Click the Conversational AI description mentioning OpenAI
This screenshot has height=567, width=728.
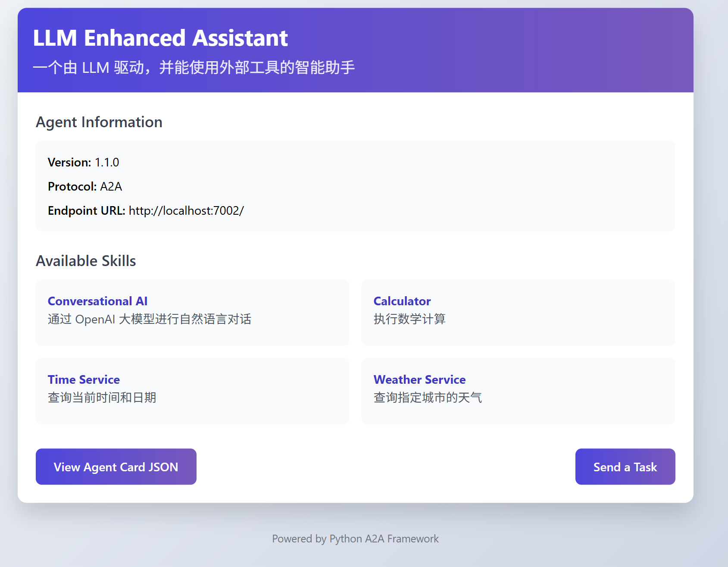149,319
